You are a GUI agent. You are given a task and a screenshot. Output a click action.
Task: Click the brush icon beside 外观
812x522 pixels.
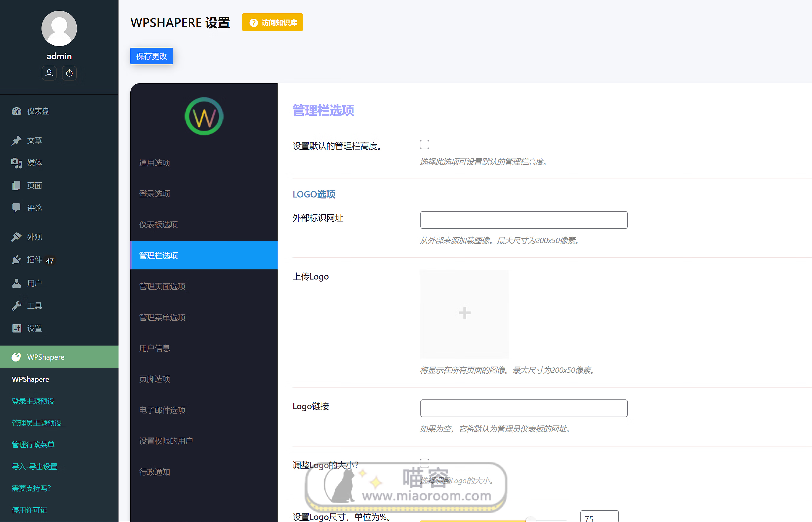tap(16, 237)
